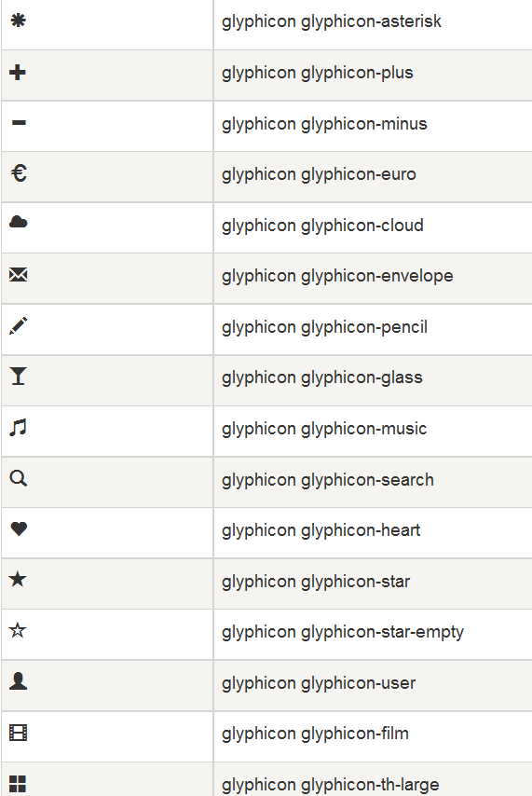Click the 'glyphicon glyphicon-asterisk' class text
Viewport: 532px width, 796px height.
(331, 21)
